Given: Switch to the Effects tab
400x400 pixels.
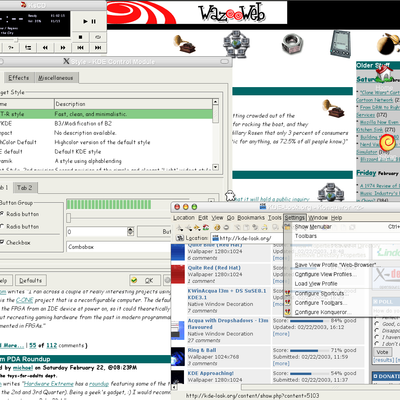Looking at the screenshot, I should tap(19, 78).
